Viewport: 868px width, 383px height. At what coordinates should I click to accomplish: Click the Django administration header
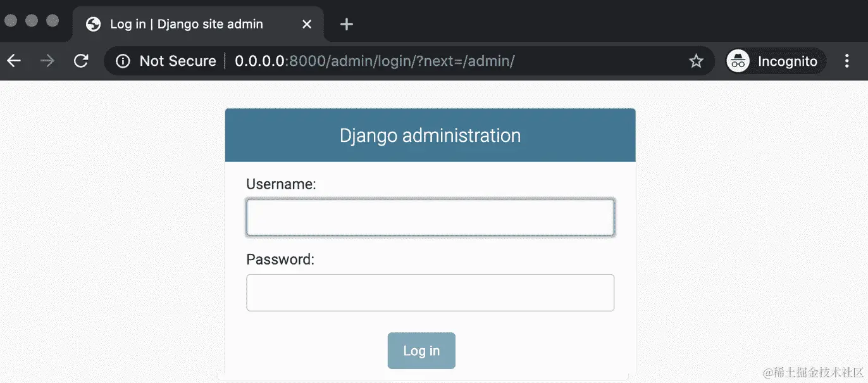click(x=430, y=135)
